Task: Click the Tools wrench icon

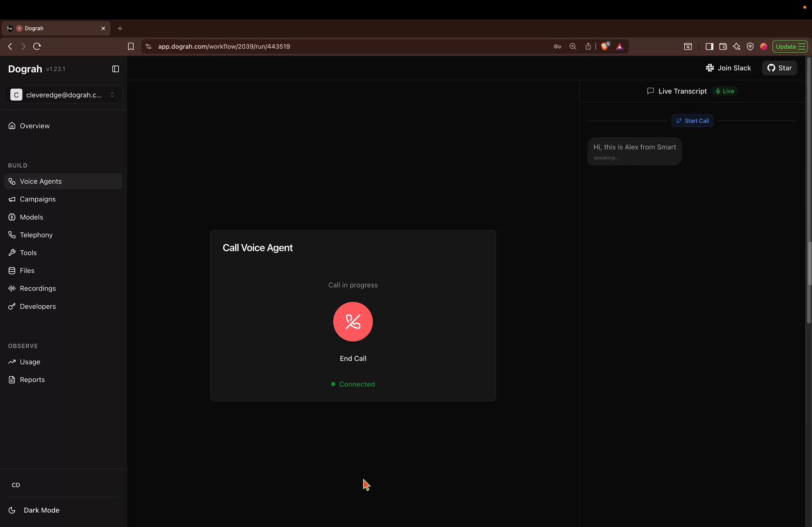Action: [x=12, y=252]
